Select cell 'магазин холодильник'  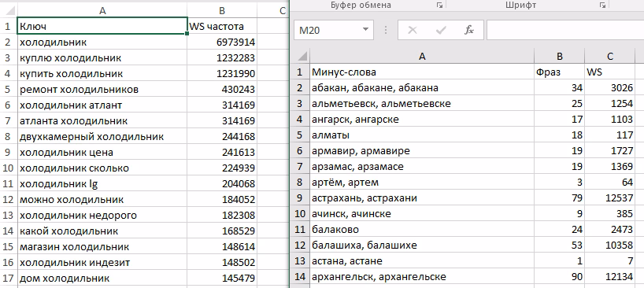click(102, 246)
